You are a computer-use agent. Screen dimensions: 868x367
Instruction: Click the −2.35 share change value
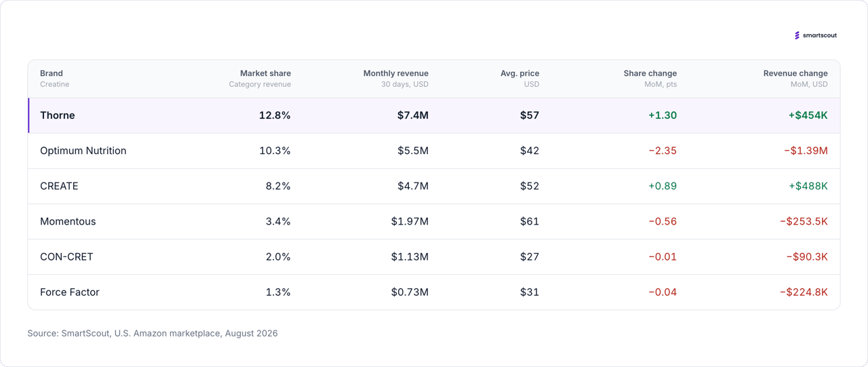point(663,151)
